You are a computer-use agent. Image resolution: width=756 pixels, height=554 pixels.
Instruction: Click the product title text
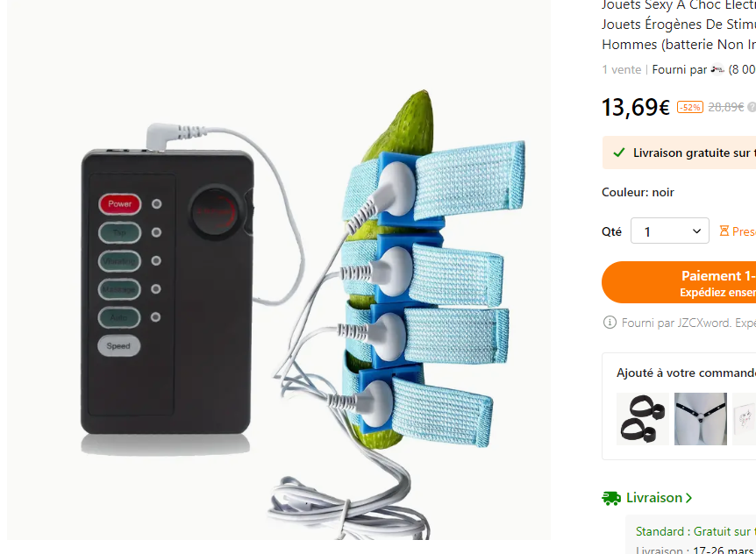[x=679, y=25]
